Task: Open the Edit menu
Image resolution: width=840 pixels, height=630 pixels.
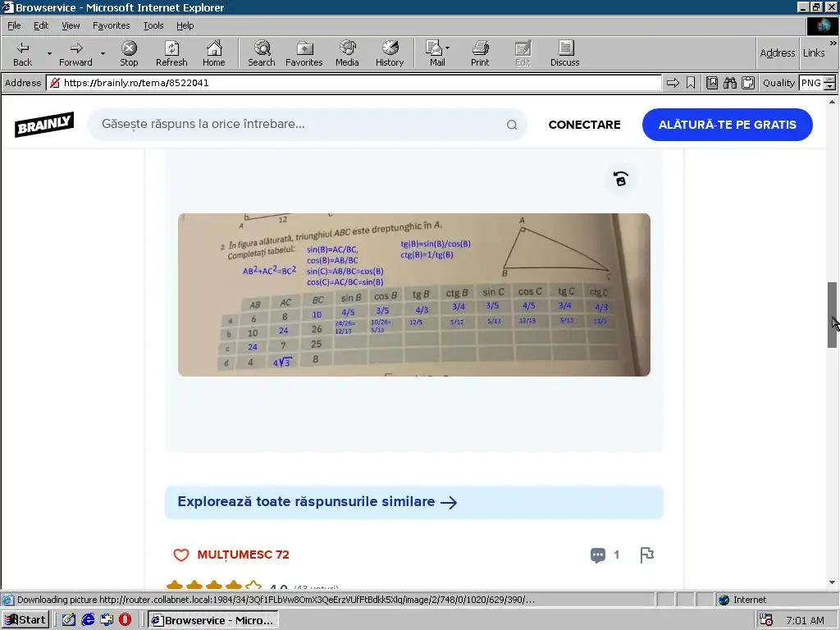Action: (41, 25)
